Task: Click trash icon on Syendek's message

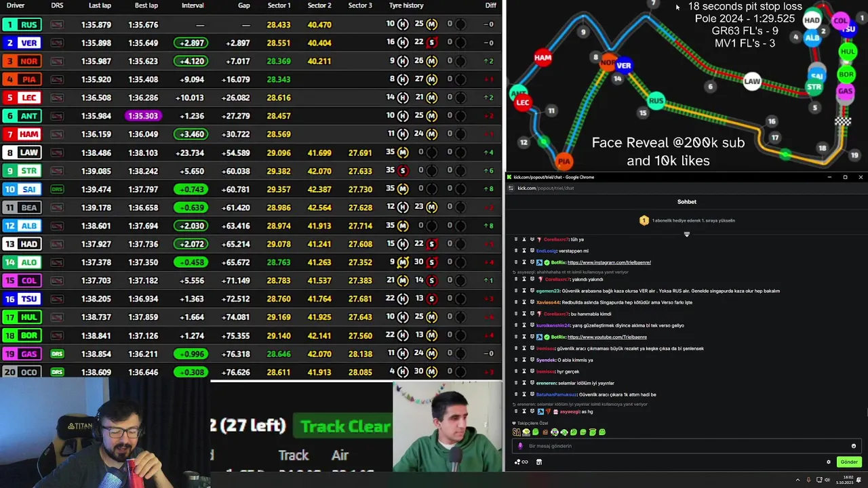Action: click(x=516, y=360)
